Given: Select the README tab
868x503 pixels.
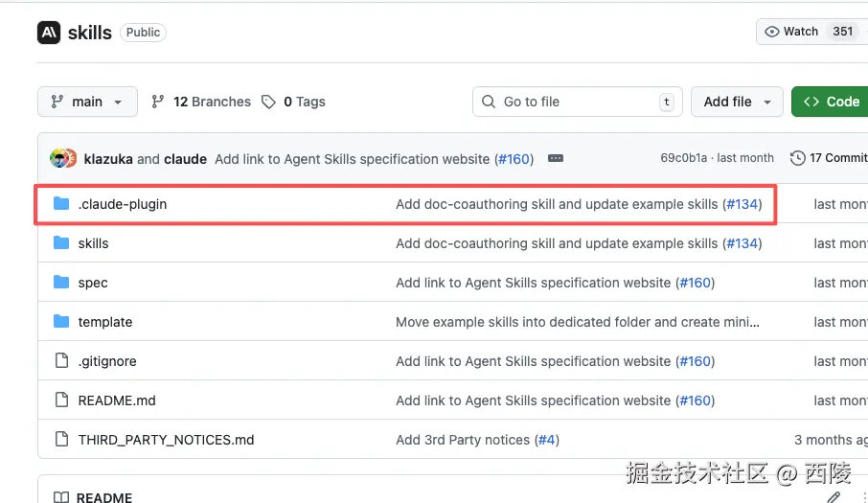Looking at the screenshot, I should [x=93, y=497].
